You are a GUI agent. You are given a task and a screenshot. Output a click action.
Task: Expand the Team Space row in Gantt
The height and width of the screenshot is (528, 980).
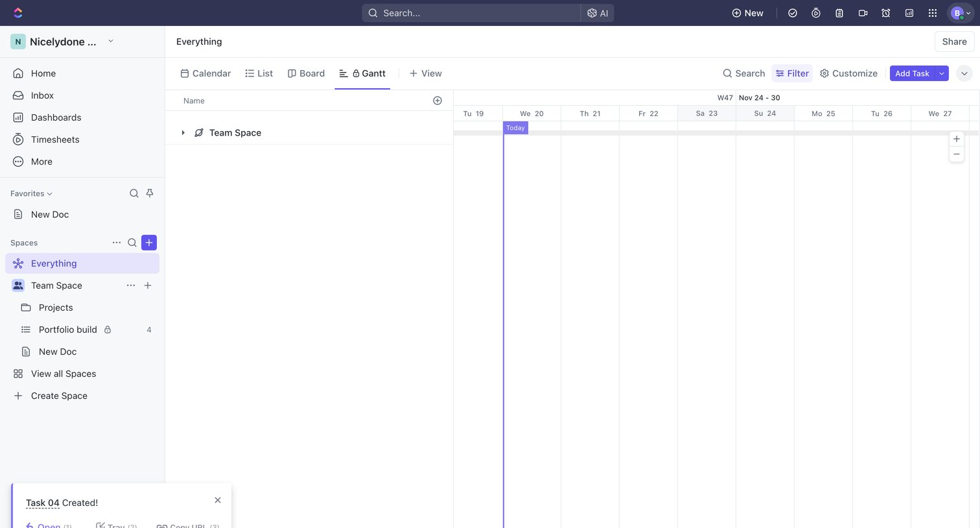point(183,133)
